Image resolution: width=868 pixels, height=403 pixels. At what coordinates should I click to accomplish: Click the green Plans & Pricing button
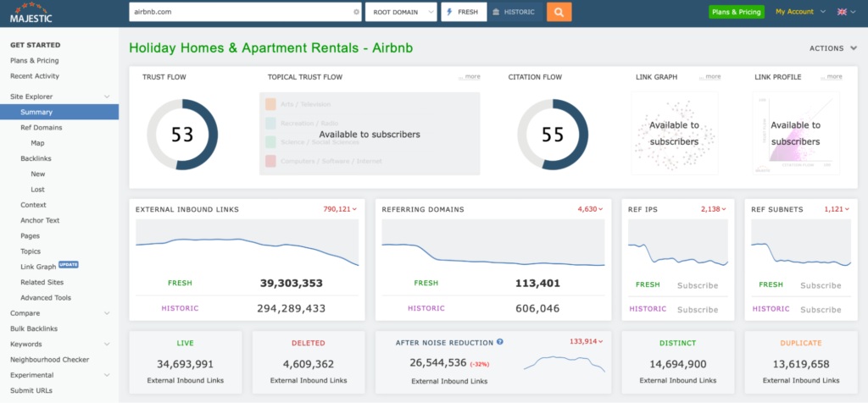pos(737,12)
